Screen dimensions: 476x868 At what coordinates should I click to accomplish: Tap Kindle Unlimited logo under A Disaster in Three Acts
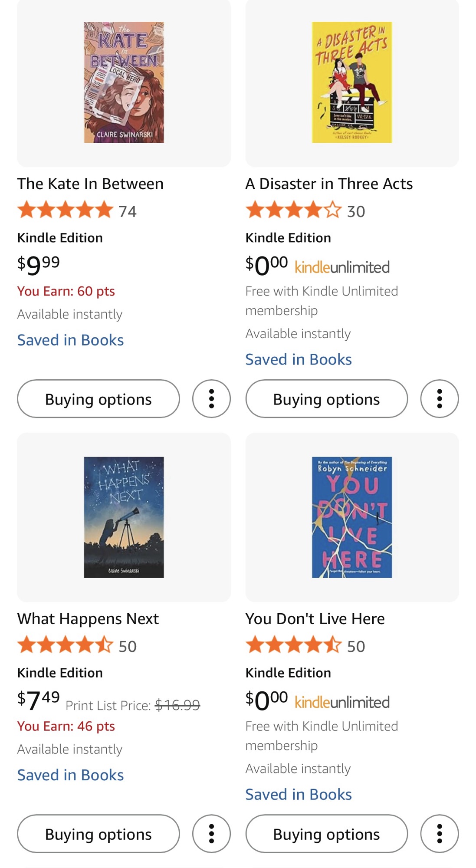tap(342, 267)
